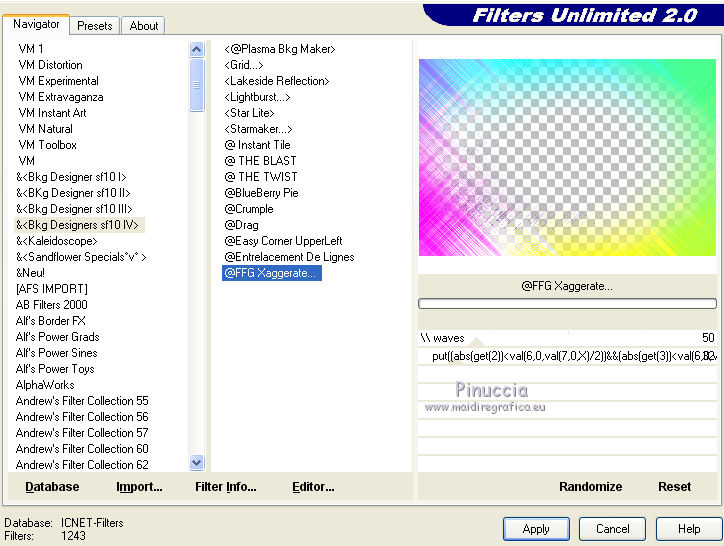
Task: Open the Database menu
Action: (x=52, y=486)
